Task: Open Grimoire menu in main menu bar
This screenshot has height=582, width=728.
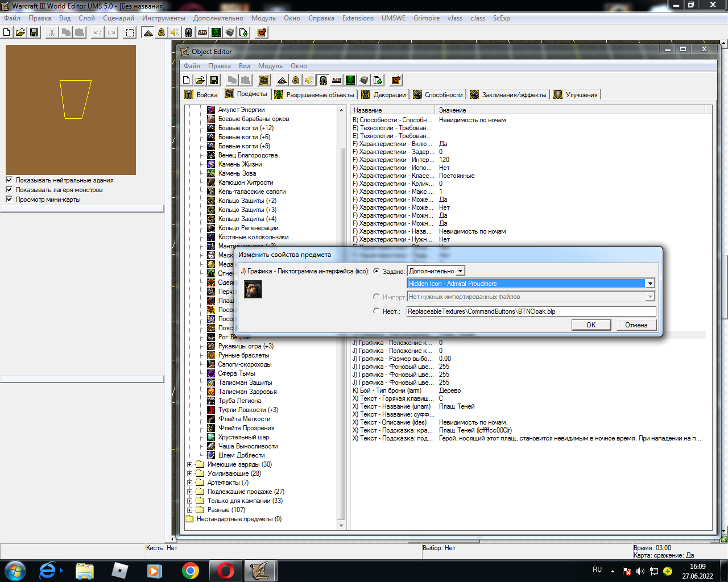Action: pos(427,18)
